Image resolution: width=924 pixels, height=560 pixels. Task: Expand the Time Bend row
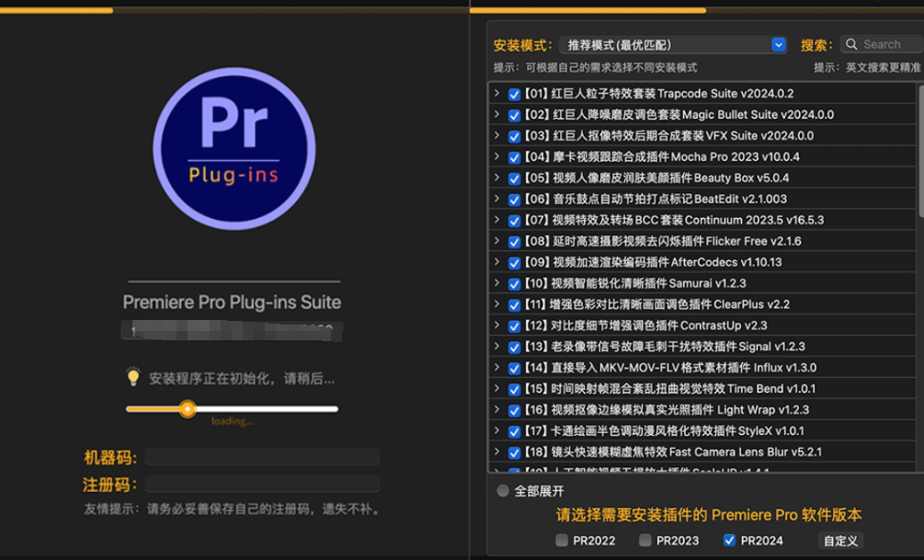[x=496, y=388]
